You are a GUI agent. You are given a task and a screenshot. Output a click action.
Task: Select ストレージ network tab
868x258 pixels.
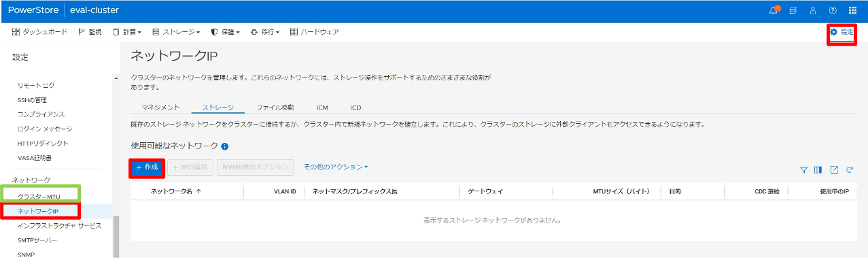218,108
